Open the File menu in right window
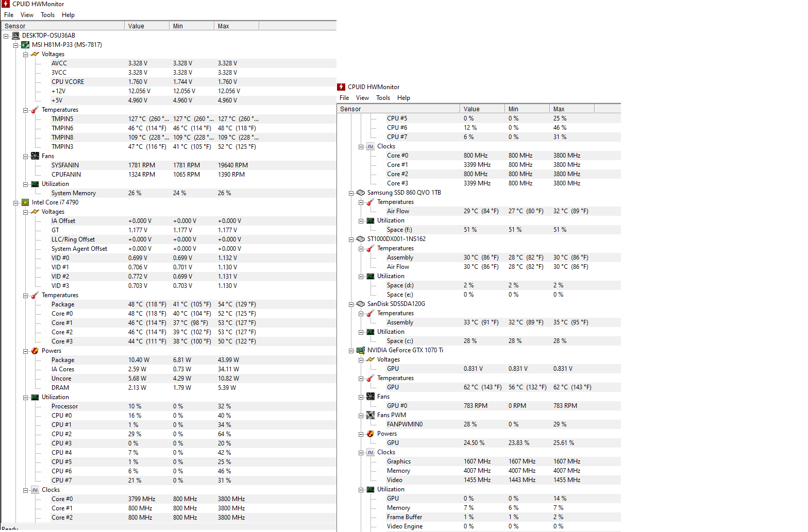808x532 pixels. click(x=344, y=98)
